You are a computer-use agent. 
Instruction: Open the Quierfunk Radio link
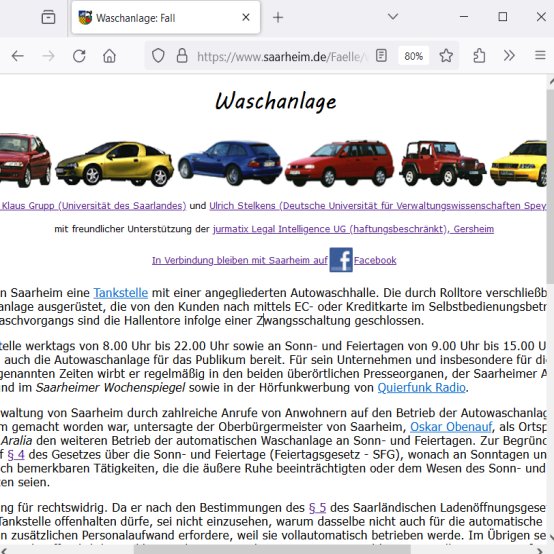coord(422,388)
